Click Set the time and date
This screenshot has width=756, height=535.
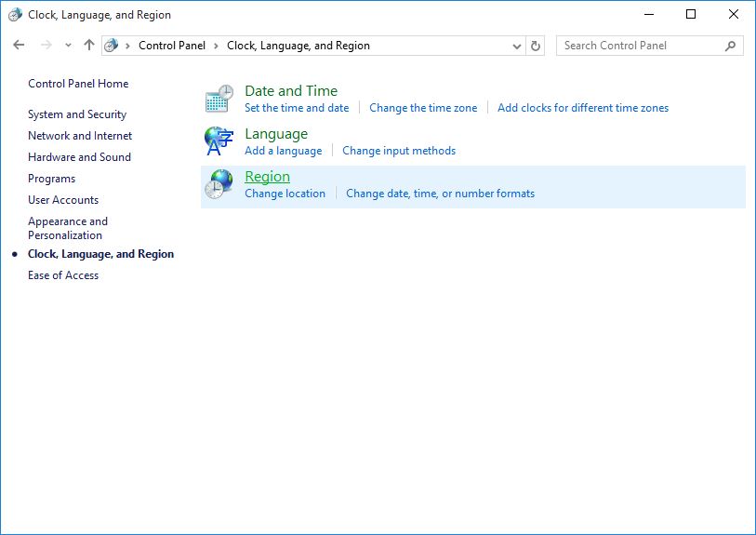[x=297, y=108]
